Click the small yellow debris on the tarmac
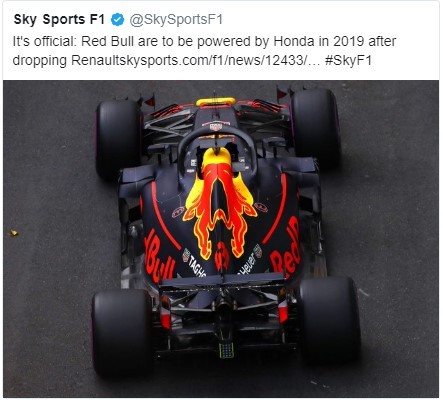This screenshot has width=443, height=400. pyautogui.click(x=14, y=233)
